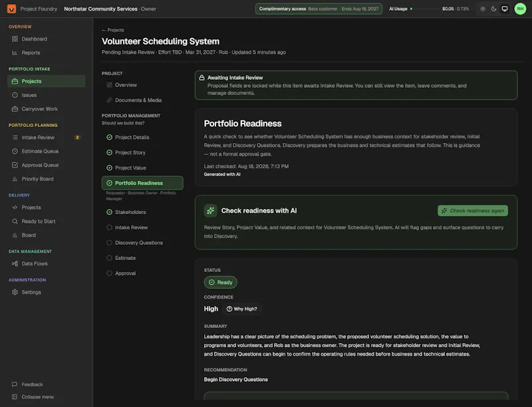
Task: Click the 'Generated with AI' label
Action: tap(222, 174)
